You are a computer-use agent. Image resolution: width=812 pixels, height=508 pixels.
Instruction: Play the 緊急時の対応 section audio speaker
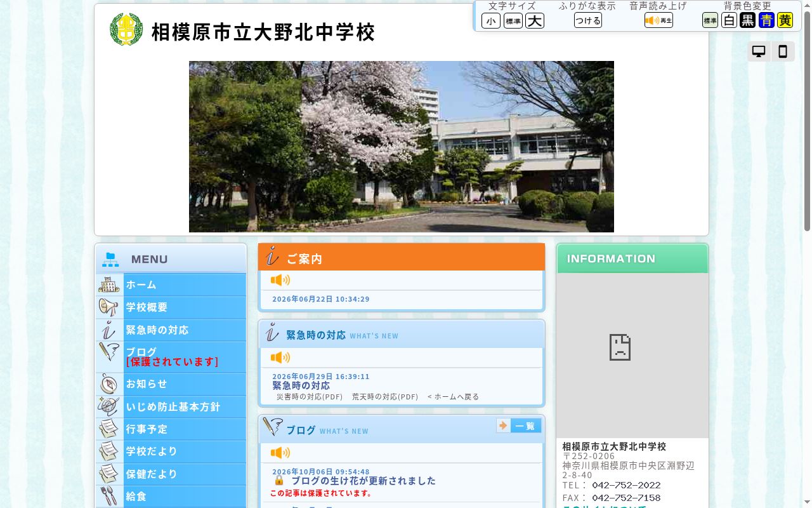[280, 358]
